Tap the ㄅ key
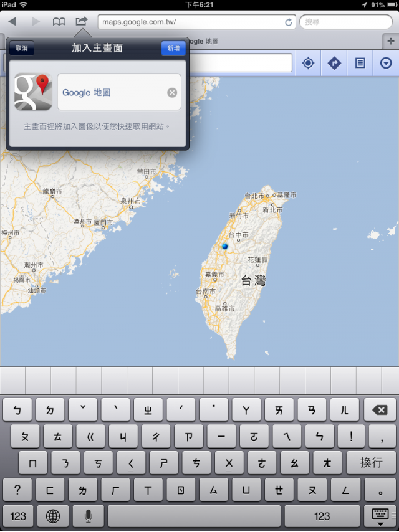 (17, 410)
